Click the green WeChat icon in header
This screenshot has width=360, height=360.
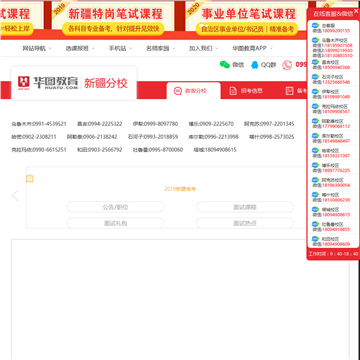coord(225,65)
